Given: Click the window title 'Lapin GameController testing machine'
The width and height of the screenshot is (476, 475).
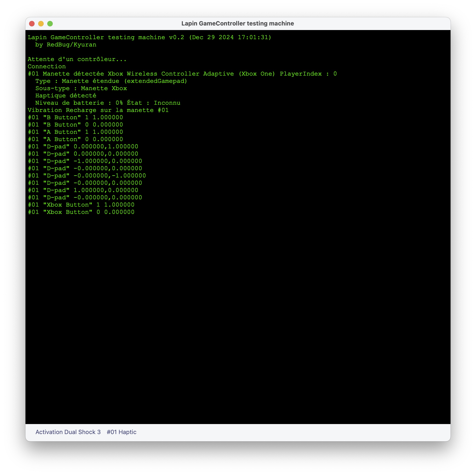Looking at the screenshot, I should coord(238,23).
